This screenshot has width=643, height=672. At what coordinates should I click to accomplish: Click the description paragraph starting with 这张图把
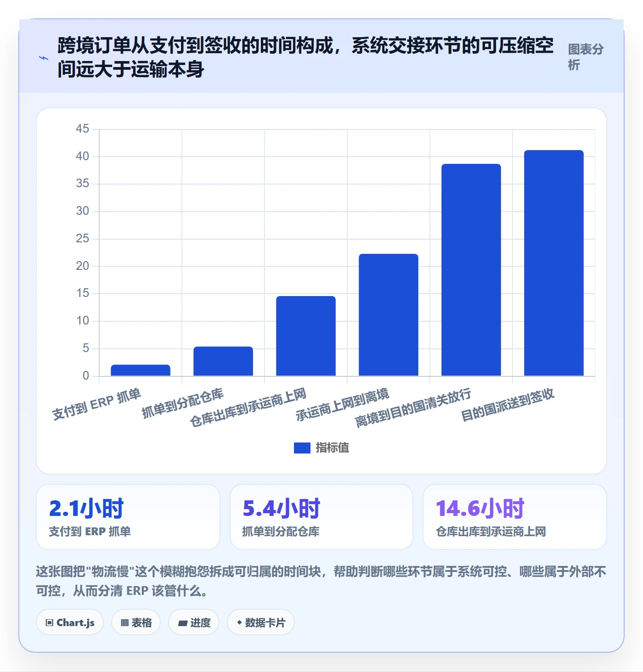(321, 581)
